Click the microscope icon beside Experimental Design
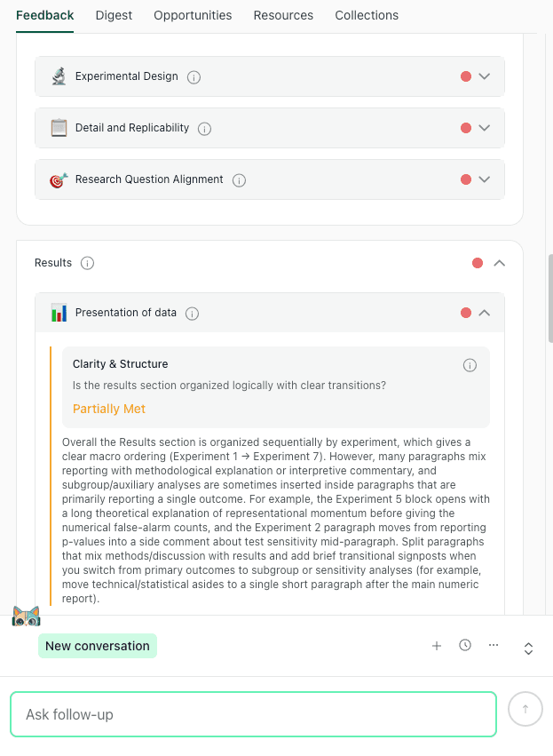553x756 pixels. (59, 76)
